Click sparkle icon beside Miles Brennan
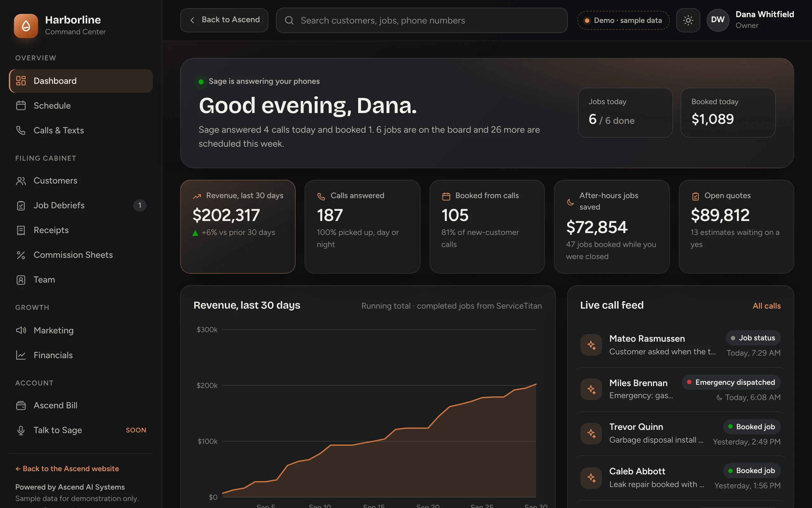Viewport: 812px width, 508px height. (591, 389)
